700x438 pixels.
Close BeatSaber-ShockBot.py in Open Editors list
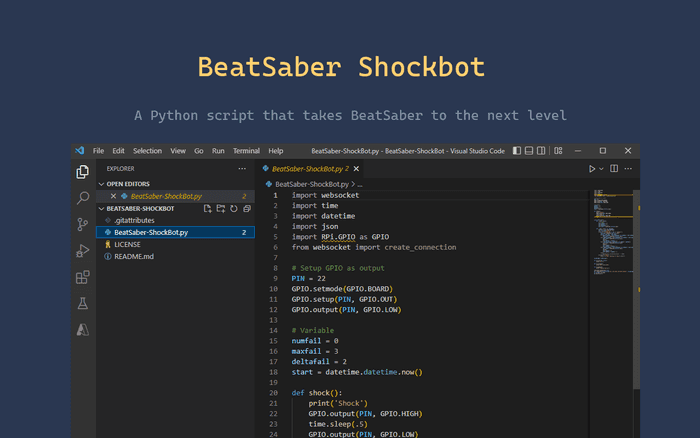point(113,196)
